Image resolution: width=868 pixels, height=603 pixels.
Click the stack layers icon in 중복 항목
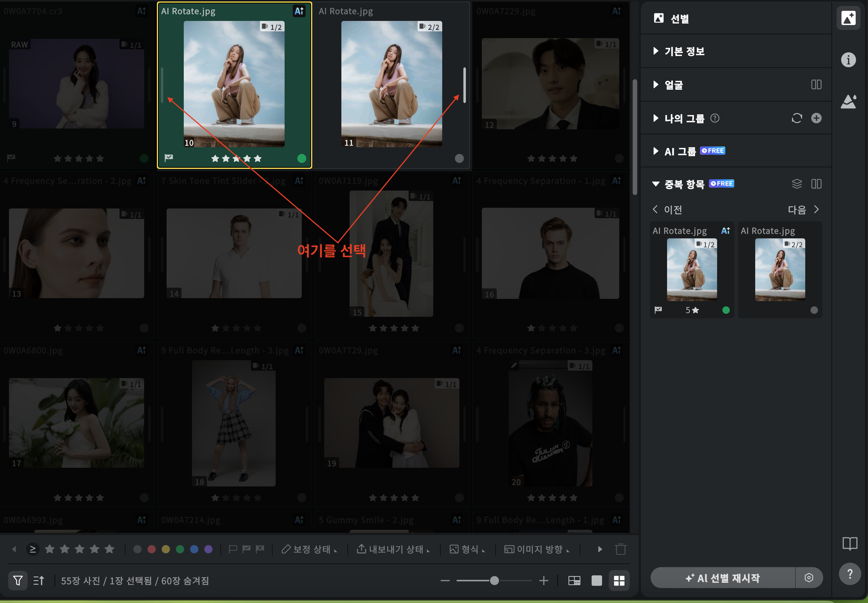tap(797, 184)
